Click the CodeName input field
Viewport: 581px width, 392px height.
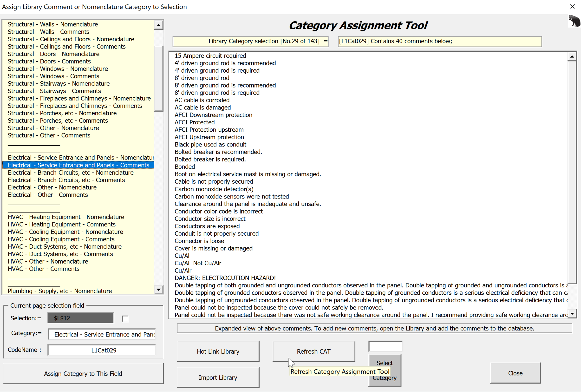click(102, 350)
